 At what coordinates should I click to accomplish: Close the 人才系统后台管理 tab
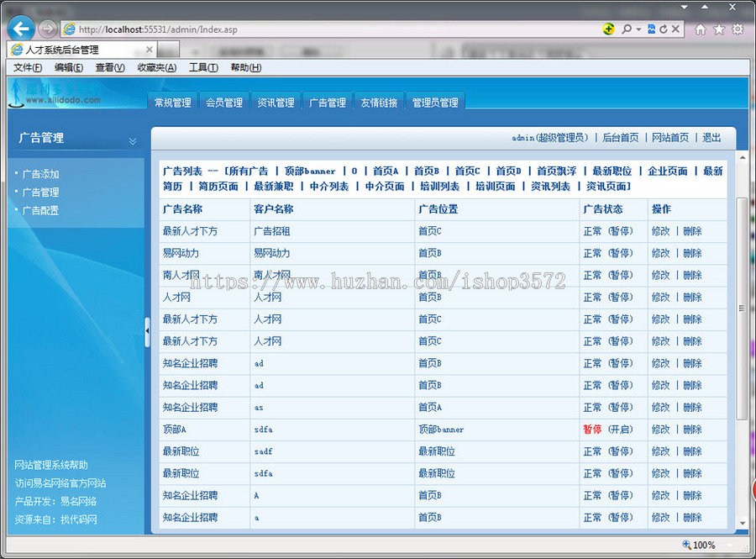point(150,50)
